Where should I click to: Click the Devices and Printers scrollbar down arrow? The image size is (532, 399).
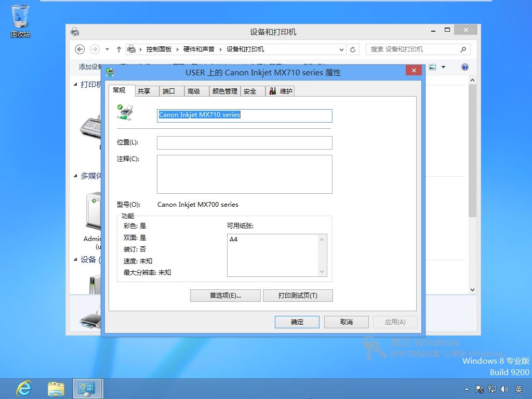(x=472, y=290)
